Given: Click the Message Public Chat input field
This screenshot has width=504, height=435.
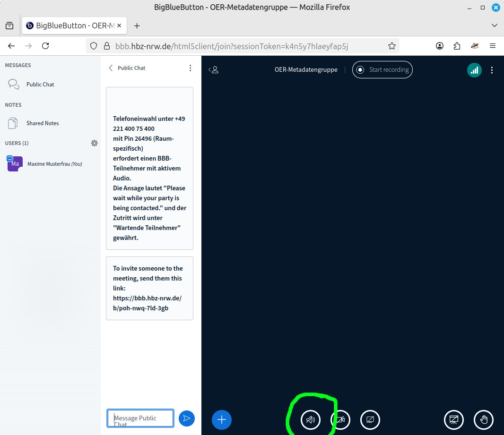Looking at the screenshot, I should pyautogui.click(x=140, y=418).
